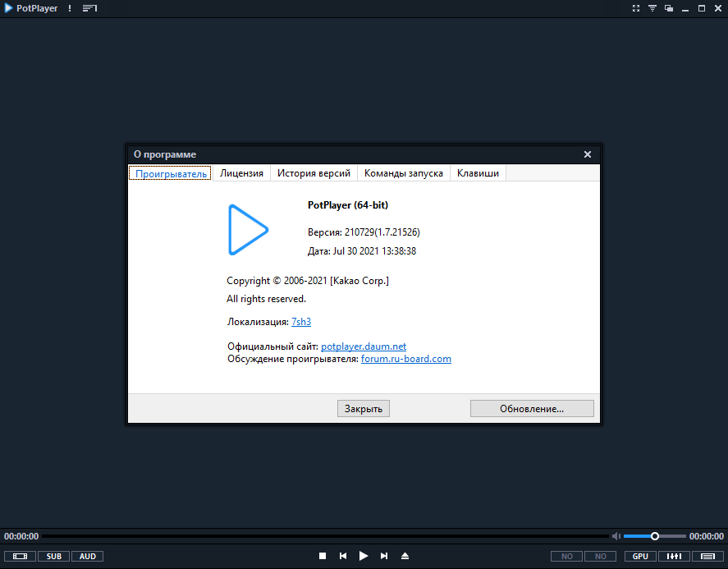728x569 pixels.
Task: Toggle the GPU hardware decoding button
Action: (x=640, y=556)
